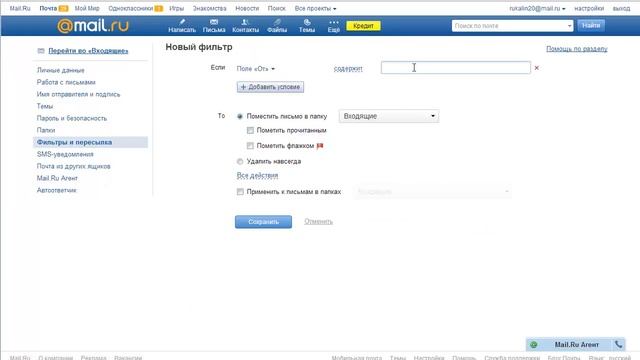Open the Mail.Ru Агент bar
Screen dimensions: 640x360
coord(576,345)
